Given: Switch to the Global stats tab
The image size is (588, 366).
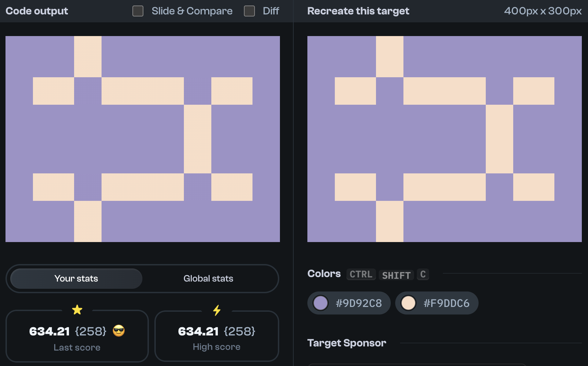Looking at the screenshot, I should click(208, 278).
